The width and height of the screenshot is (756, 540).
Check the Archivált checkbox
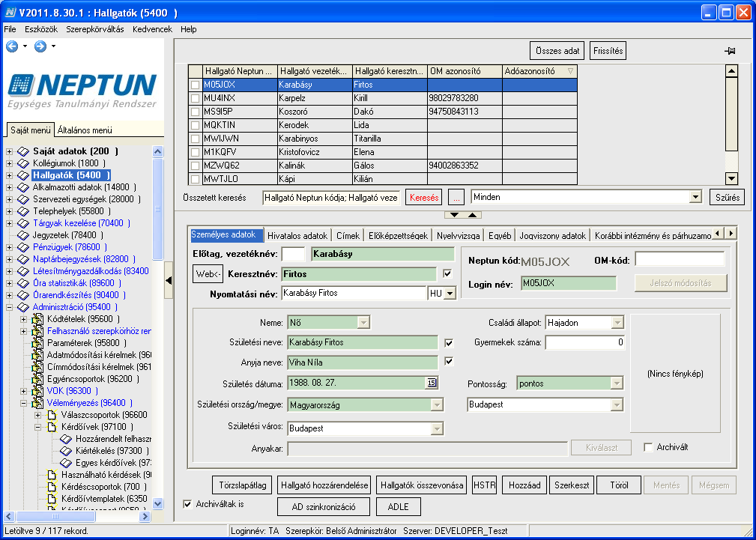coord(649,447)
